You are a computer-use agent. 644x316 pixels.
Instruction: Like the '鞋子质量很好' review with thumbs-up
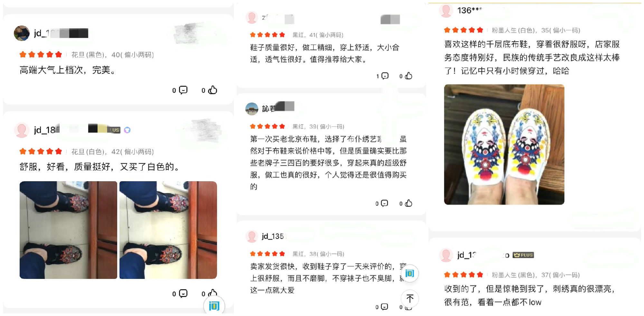409,76
